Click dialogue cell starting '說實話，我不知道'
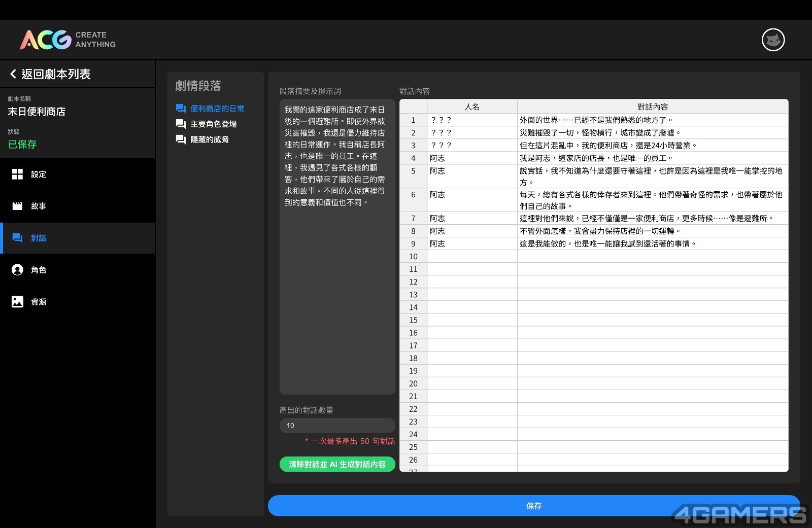This screenshot has height=528, width=812. tap(653, 176)
